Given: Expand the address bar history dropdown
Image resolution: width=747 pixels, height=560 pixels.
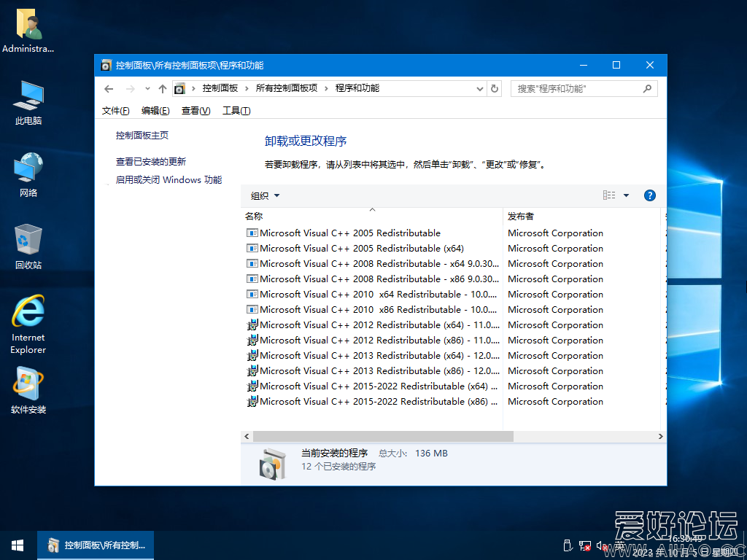Looking at the screenshot, I should coord(479,88).
